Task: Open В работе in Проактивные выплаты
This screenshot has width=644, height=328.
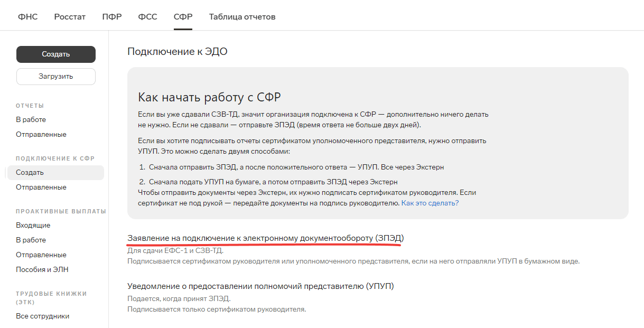Action: pyautogui.click(x=31, y=240)
